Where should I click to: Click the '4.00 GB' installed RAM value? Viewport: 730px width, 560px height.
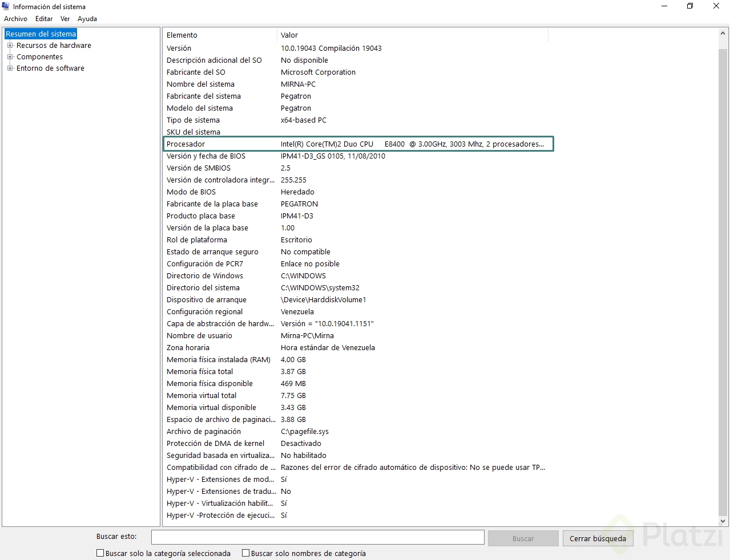click(293, 360)
